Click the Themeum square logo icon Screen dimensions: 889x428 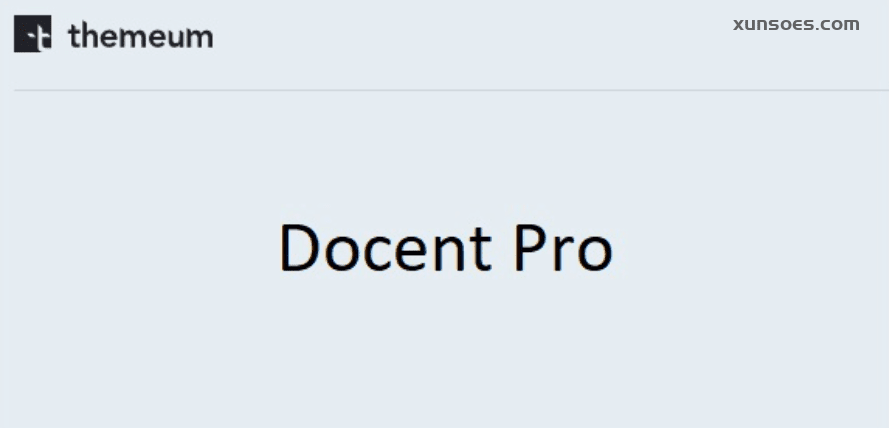(x=32, y=34)
